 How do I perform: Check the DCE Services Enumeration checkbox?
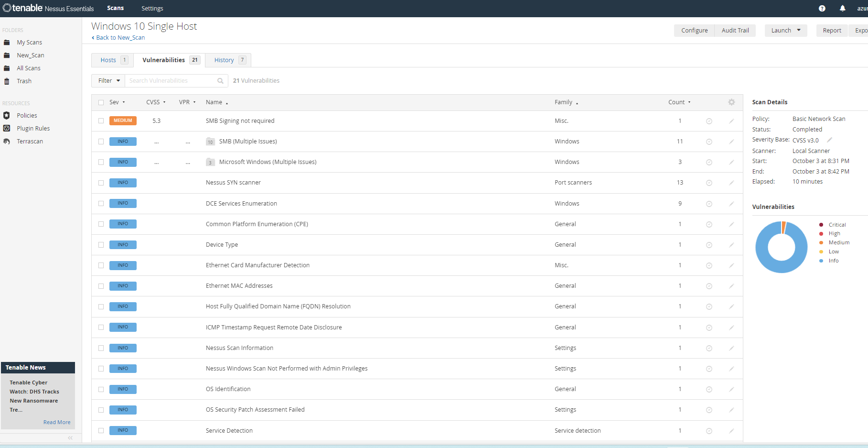point(101,203)
